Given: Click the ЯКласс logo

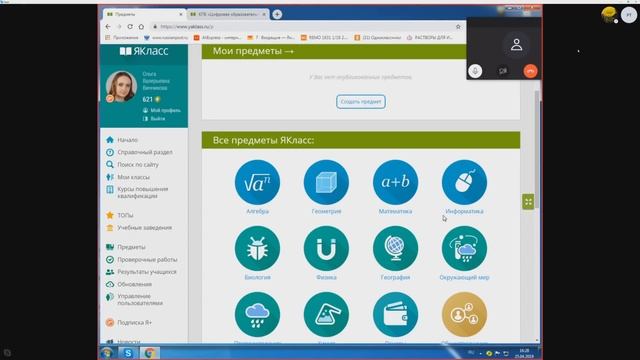Looking at the screenshot, I should (x=144, y=51).
